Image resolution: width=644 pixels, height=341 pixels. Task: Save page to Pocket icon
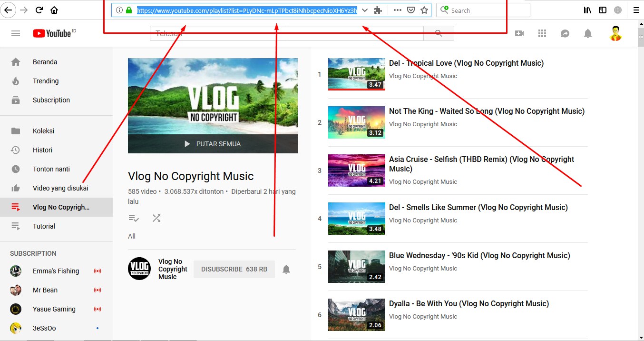tap(411, 10)
